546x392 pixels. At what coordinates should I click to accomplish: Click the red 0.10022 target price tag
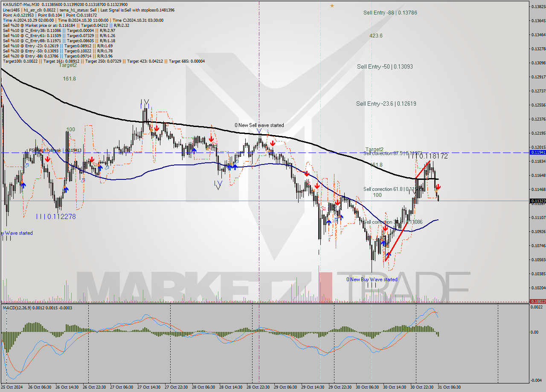(537, 301)
